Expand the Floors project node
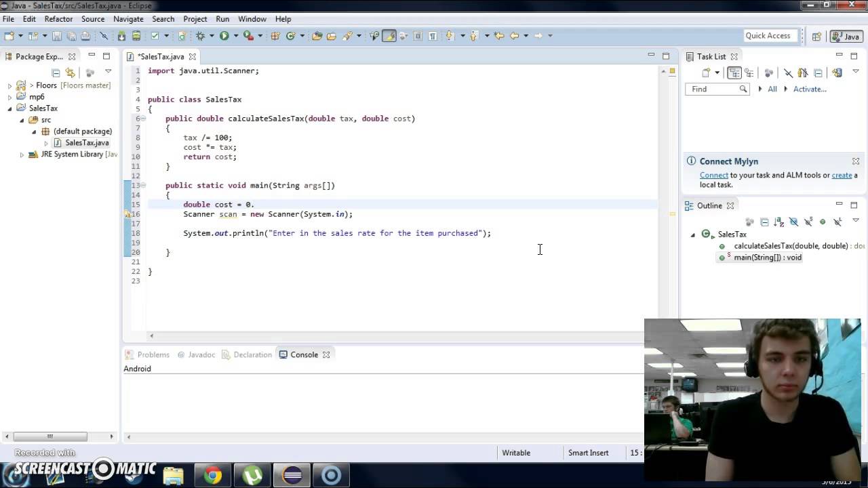Screen dimensions: 868x488 [x=10, y=85]
